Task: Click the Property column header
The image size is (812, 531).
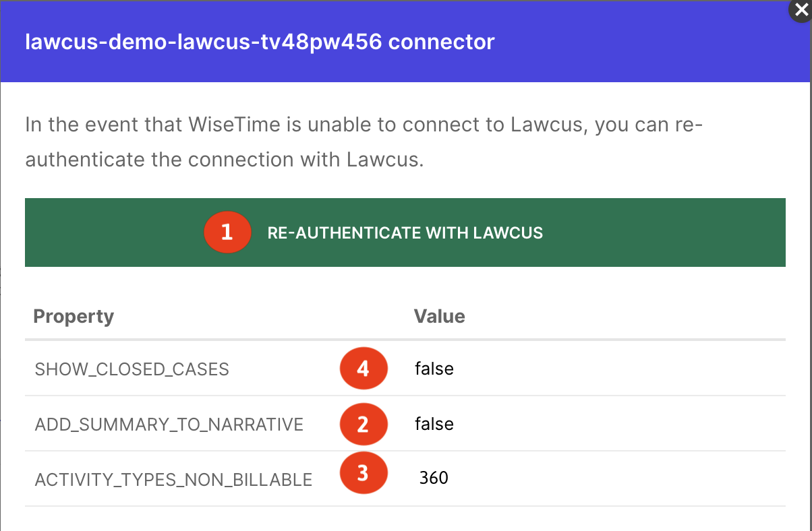Action: click(74, 316)
